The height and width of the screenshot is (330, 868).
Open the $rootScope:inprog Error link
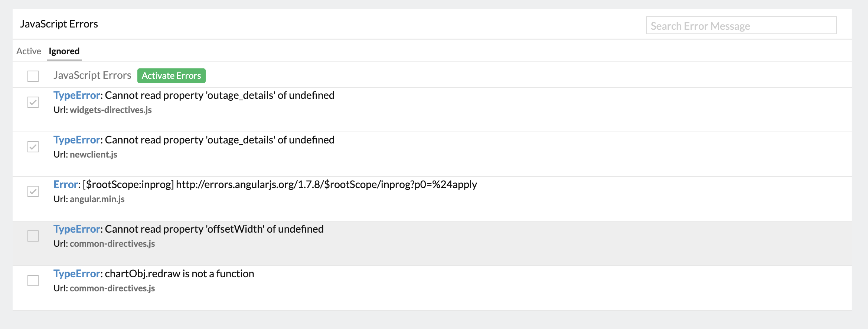click(x=66, y=185)
